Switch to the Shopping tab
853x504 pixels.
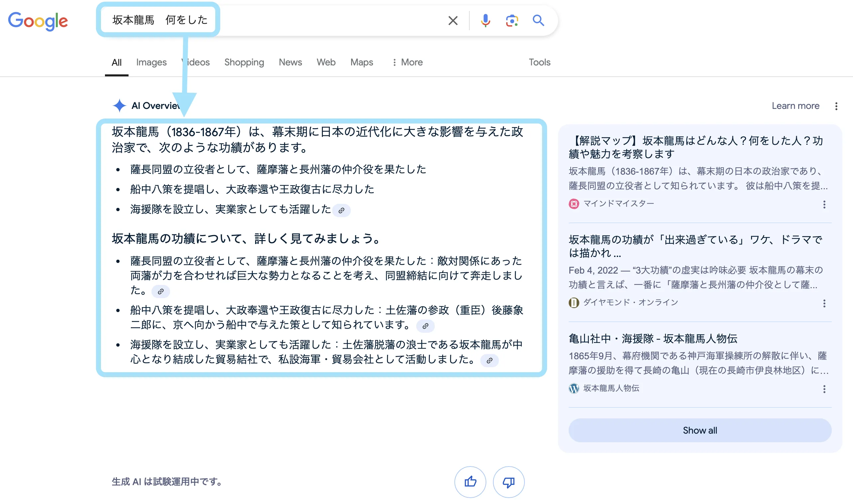point(244,62)
